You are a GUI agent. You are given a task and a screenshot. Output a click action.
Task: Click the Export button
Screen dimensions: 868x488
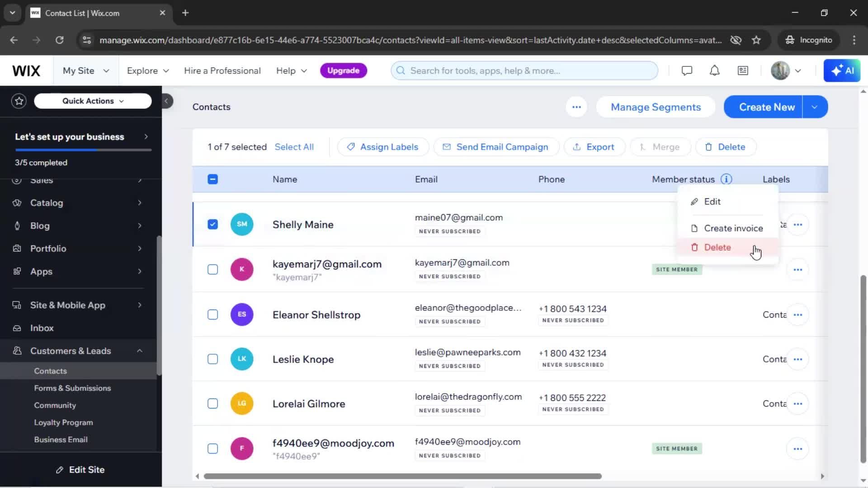[594, 147]
